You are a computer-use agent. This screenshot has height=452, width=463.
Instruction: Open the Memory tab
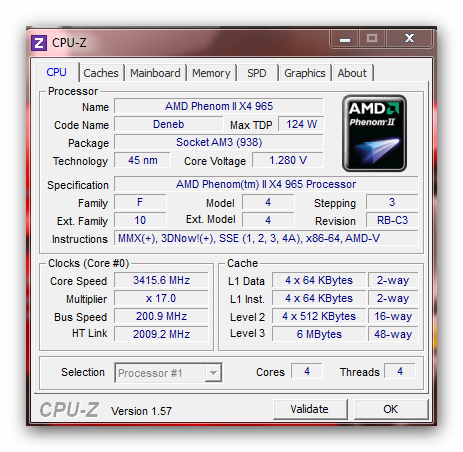pyautogui.click(x=211, y=73)
